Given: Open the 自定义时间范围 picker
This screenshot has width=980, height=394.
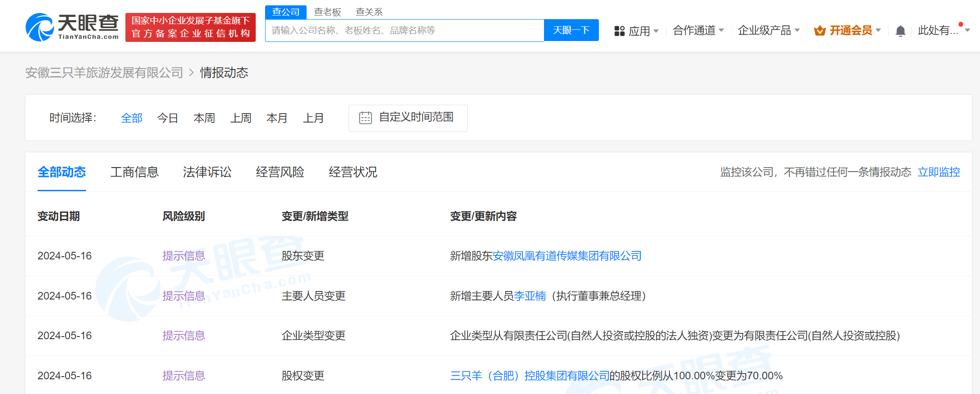Looking at the screenshot, I should (x=408, y=118).
